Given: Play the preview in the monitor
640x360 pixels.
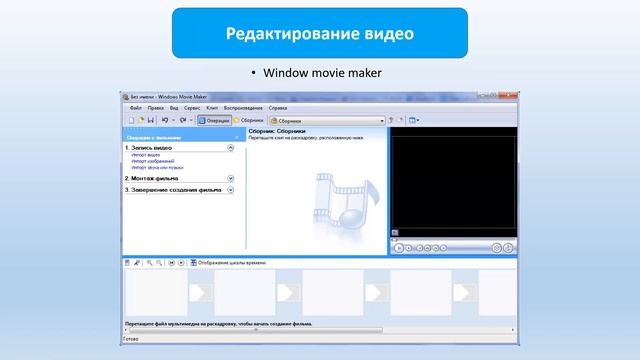Looking at the screenshot, I should tap(399, 248).
